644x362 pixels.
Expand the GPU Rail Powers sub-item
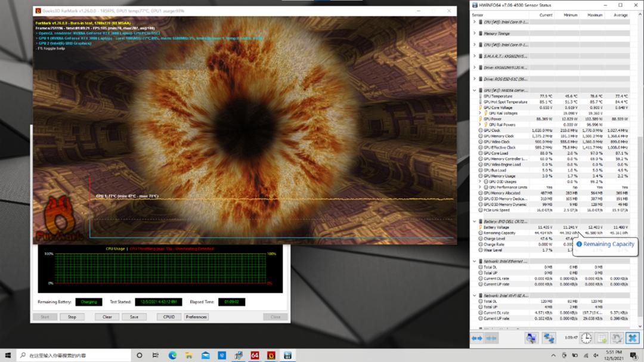click(480, 125)
